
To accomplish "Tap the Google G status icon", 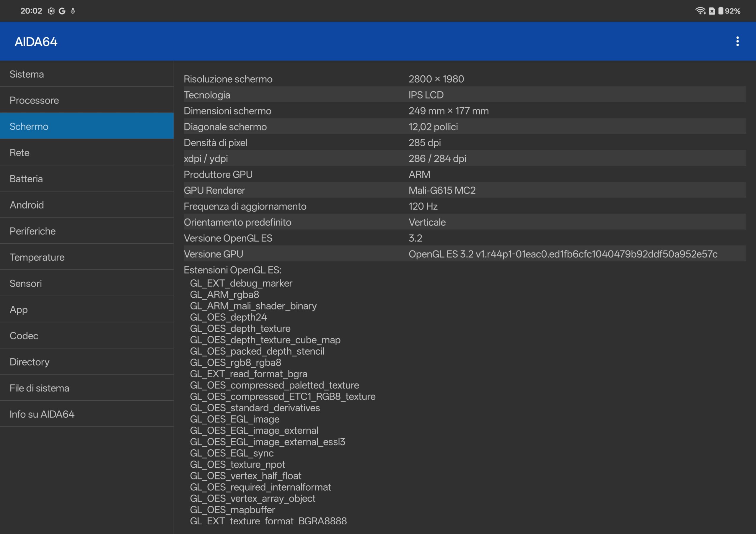I will click(62, 11).
